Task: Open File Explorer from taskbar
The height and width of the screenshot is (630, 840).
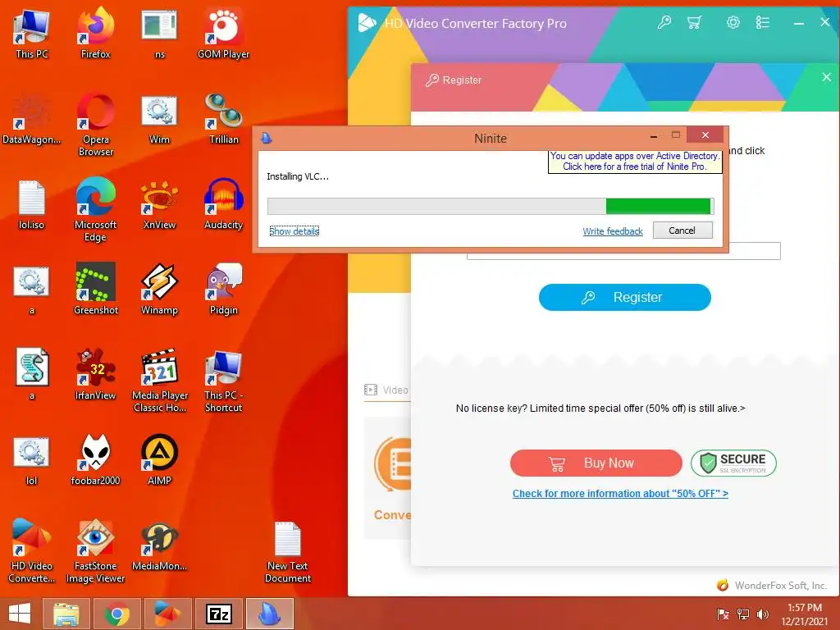Action: (x=67, y=614)
